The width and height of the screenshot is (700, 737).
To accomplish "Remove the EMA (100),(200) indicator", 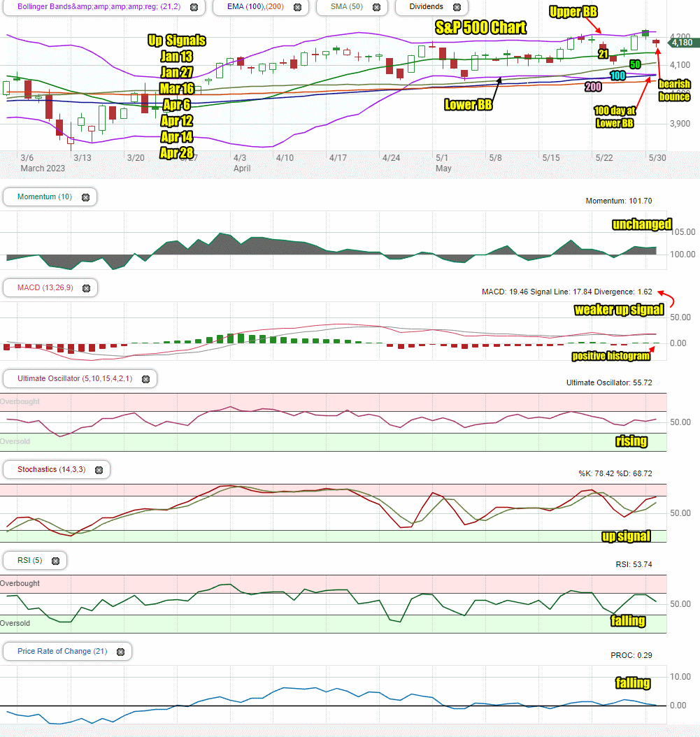I will coord(298,7).
